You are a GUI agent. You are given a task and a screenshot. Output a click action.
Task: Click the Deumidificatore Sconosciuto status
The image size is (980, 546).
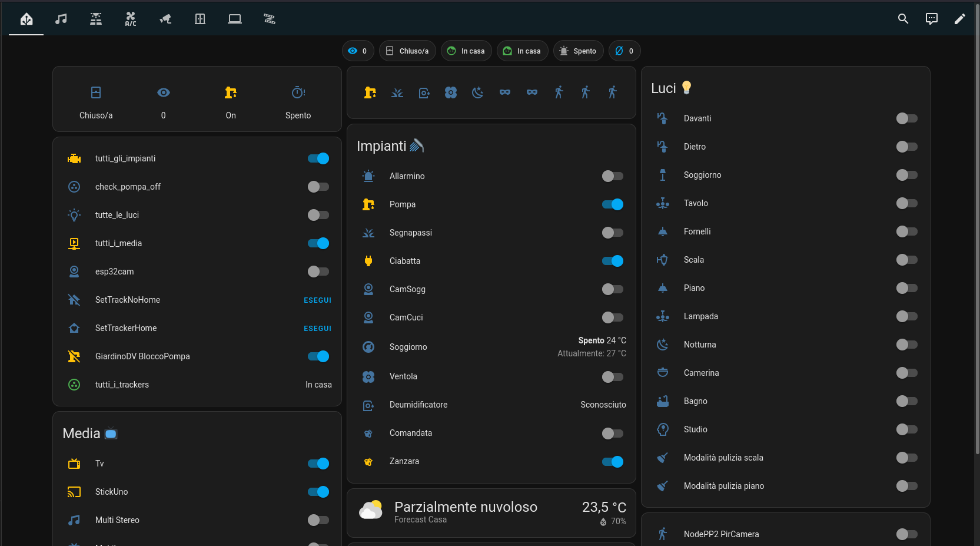pyautogui.click(x=603, y=405)
